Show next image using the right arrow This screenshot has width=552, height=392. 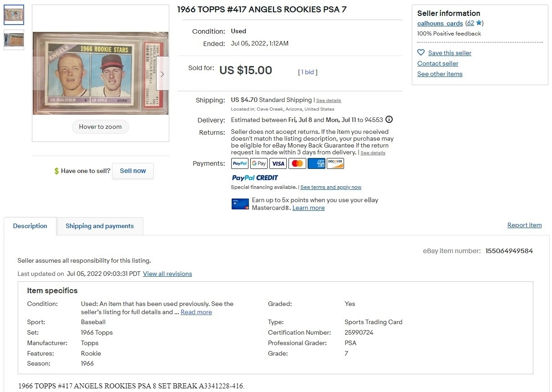click(162, 74)
